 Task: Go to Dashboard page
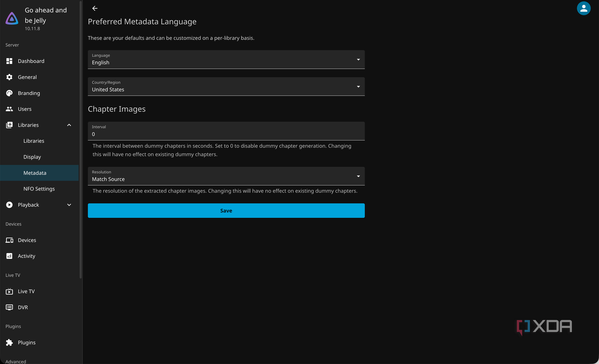pyautogui.click(x=31, y=61)
